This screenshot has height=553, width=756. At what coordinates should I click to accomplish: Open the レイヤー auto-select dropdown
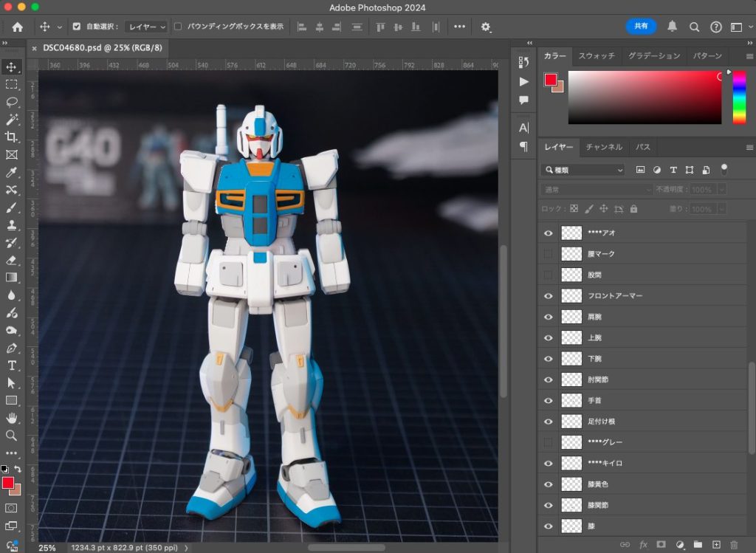pyautogui.click(x=147, y=27)
